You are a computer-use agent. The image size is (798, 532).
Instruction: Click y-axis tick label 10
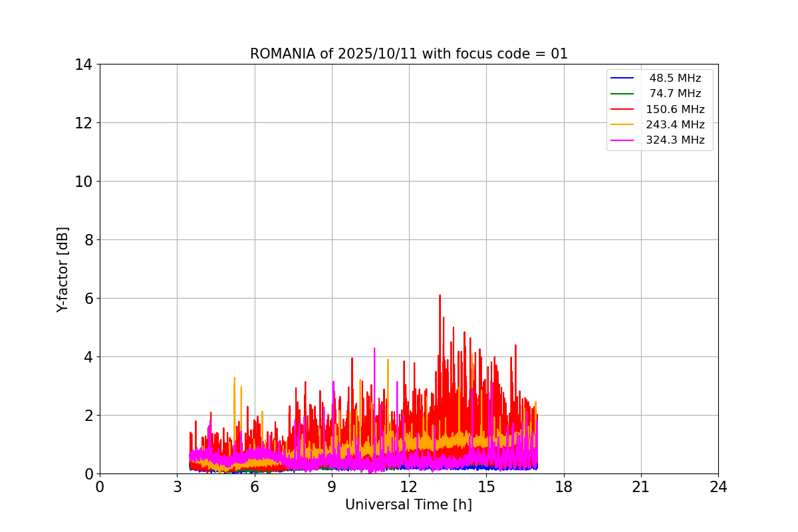tap(83, 182)
